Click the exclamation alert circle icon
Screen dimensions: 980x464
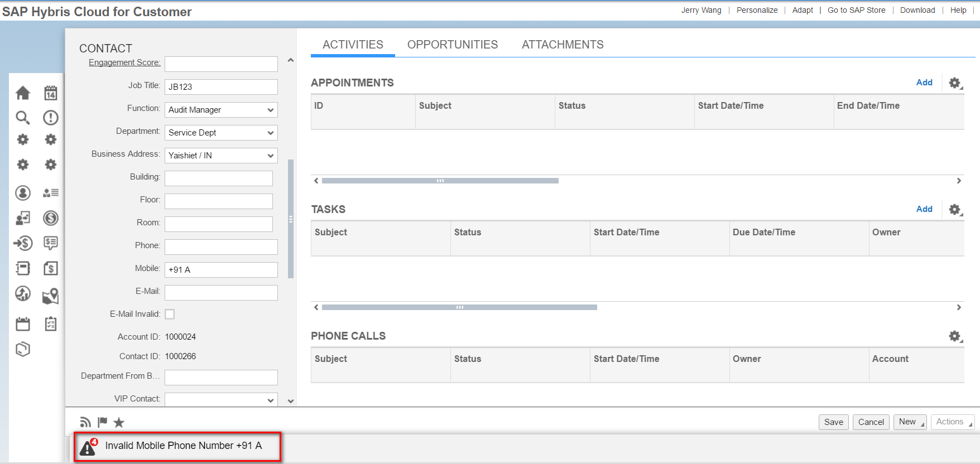(51, 117)
